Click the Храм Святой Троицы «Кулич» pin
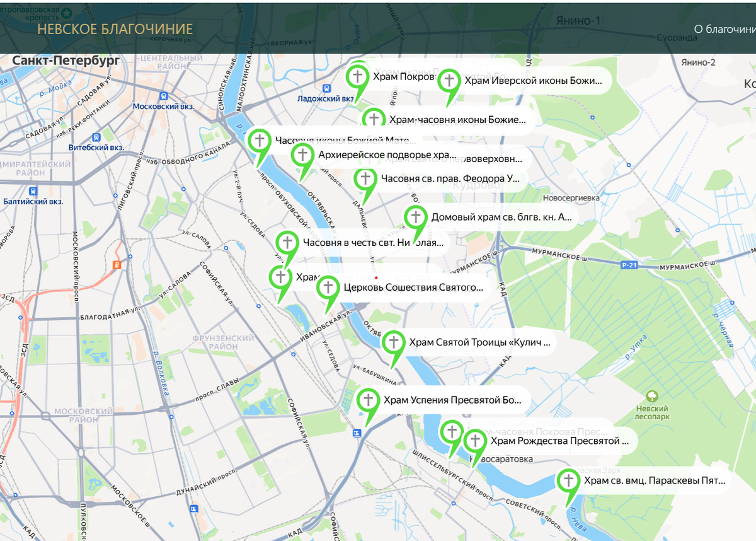This screenshot has height=541, width=756. [394, 343]
